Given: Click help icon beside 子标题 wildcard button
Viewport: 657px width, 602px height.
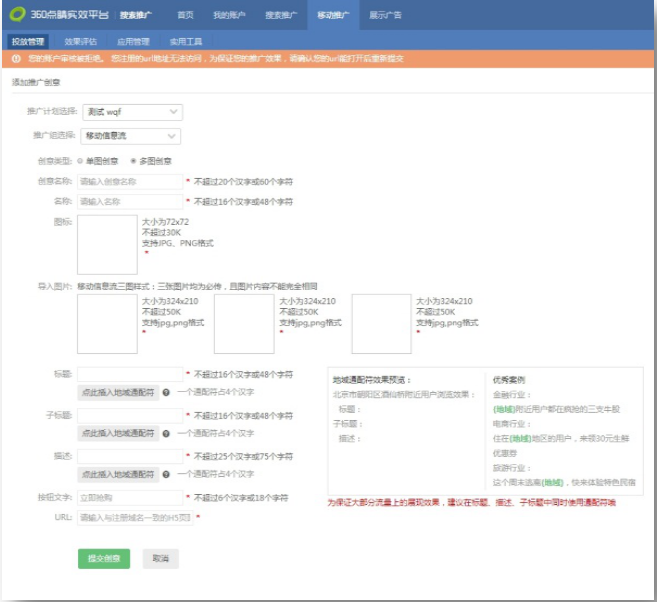Looking at the screenshot, I should tap(166, 433).
